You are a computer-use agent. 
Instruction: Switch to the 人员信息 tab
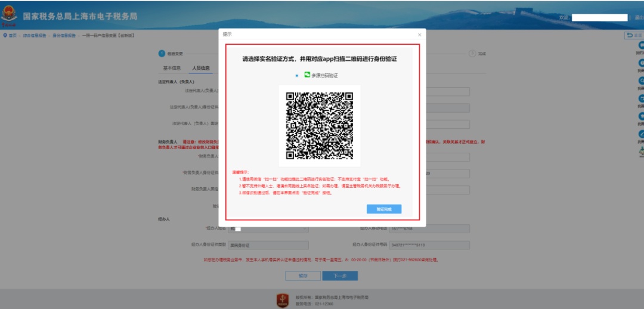201,68
